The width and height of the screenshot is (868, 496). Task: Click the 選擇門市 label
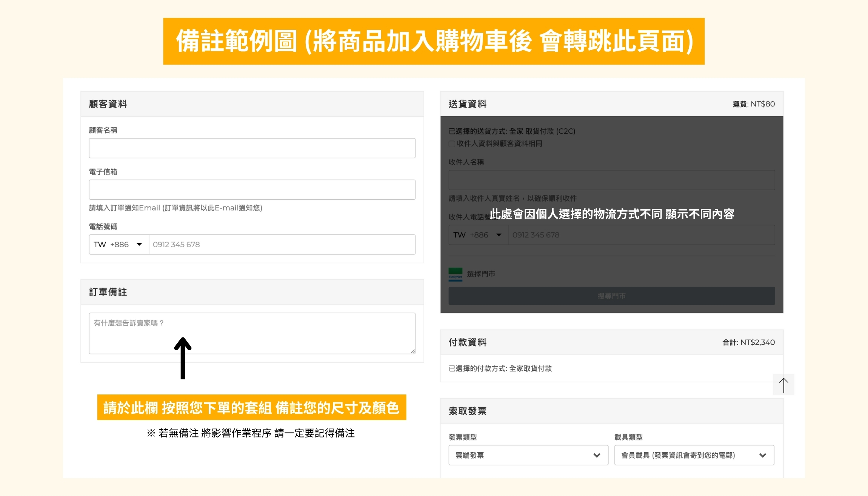click(481, 274)
